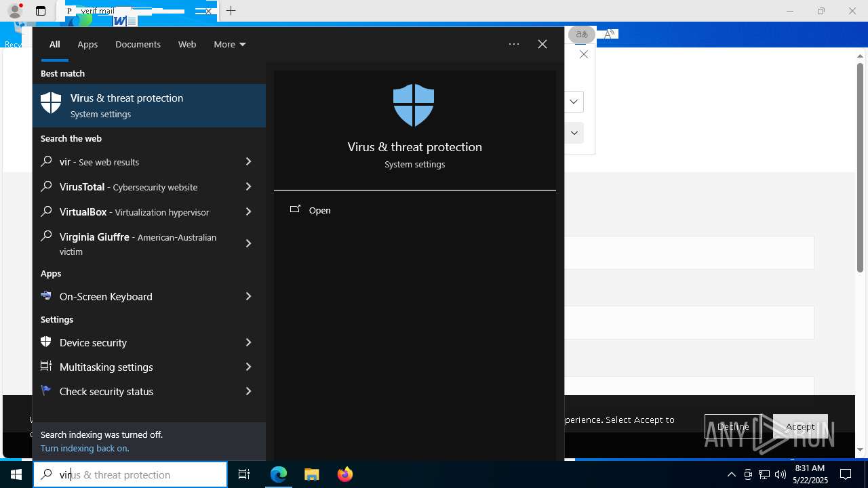Click the browser translate icon

(x=581, y=34)
